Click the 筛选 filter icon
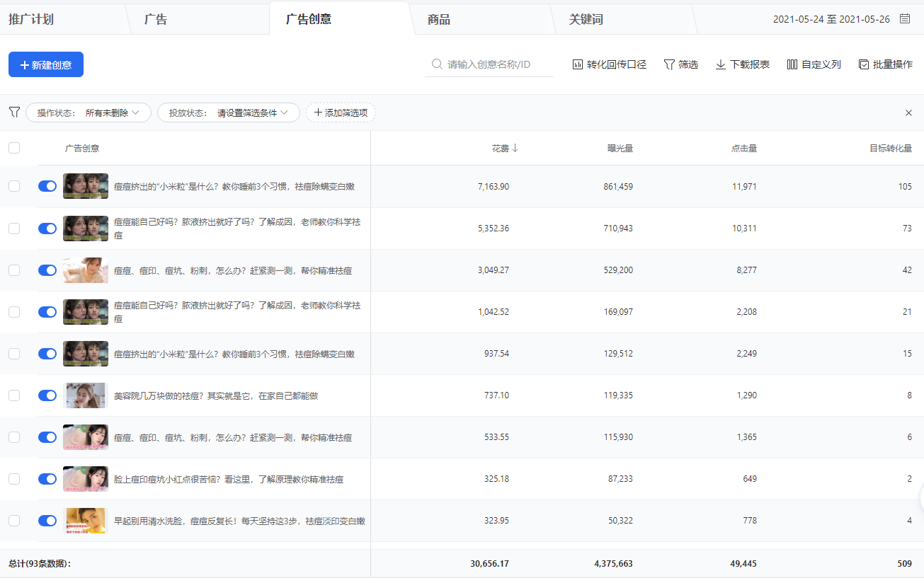This screenshot has width=924, height=578. click(668, 64)
